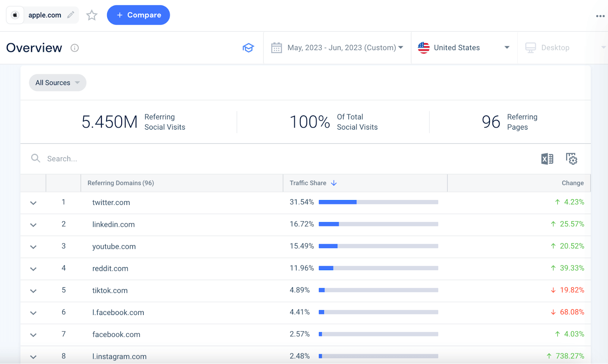
Task: Open the table column settings icon
Action: [x=572, y=159]
